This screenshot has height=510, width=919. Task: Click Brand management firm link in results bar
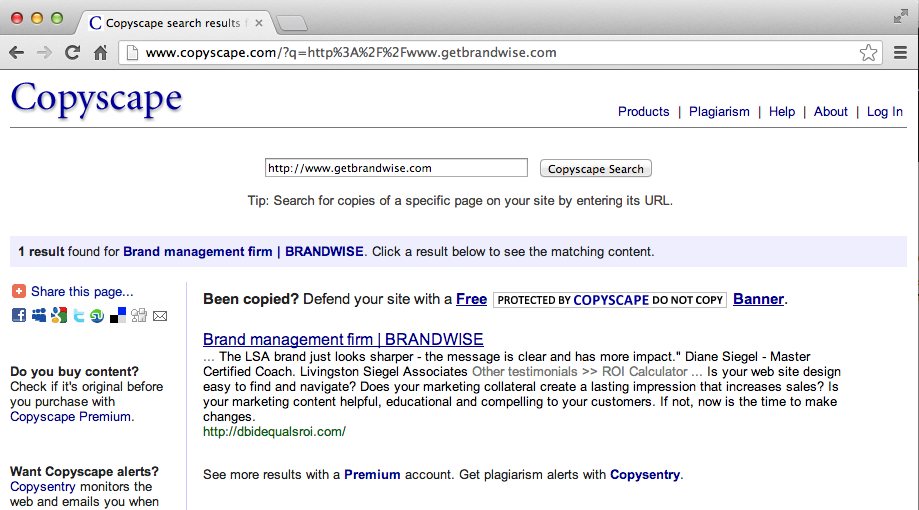(x=243, y=251)
